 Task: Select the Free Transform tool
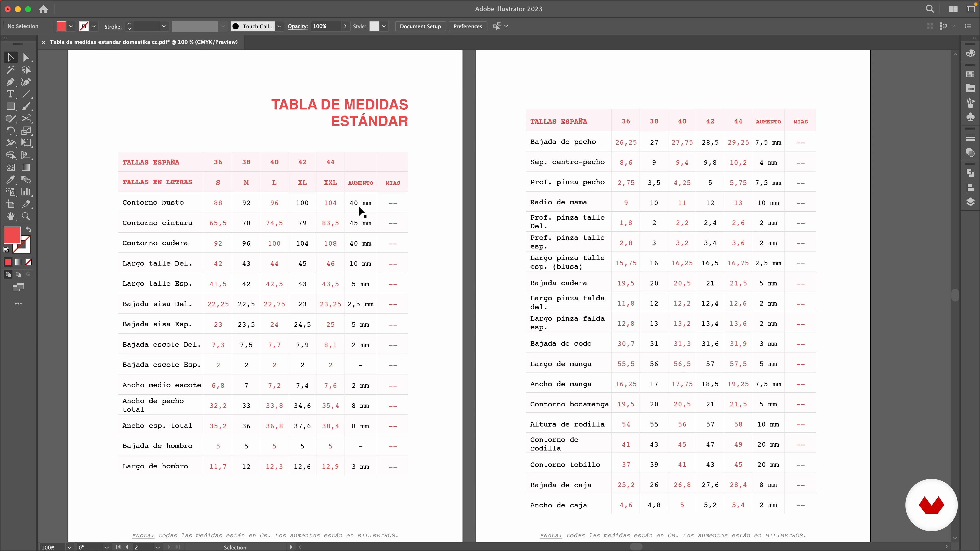coord(26,143)
